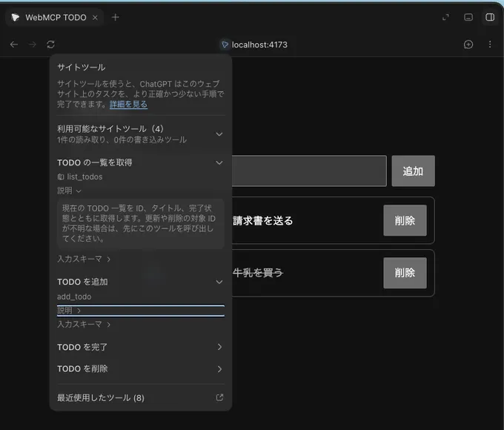The image size is (504, 430).
Task: Expand 入力スキーマ under add_todo
Action: pos(84,324)
